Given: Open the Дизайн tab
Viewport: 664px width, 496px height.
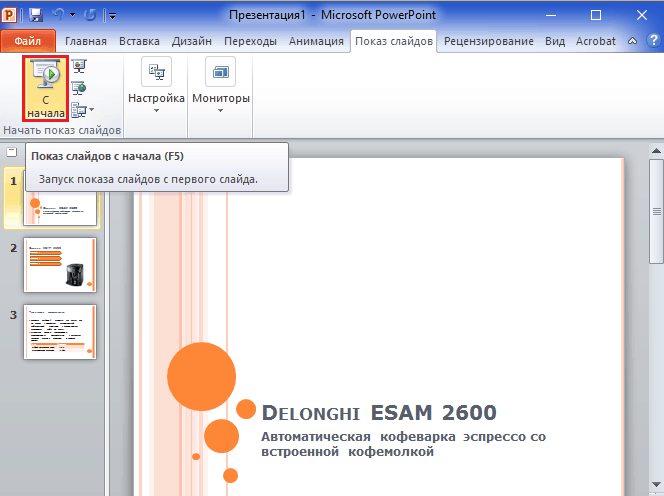Looking at the screenshot, I should [192, 41].
